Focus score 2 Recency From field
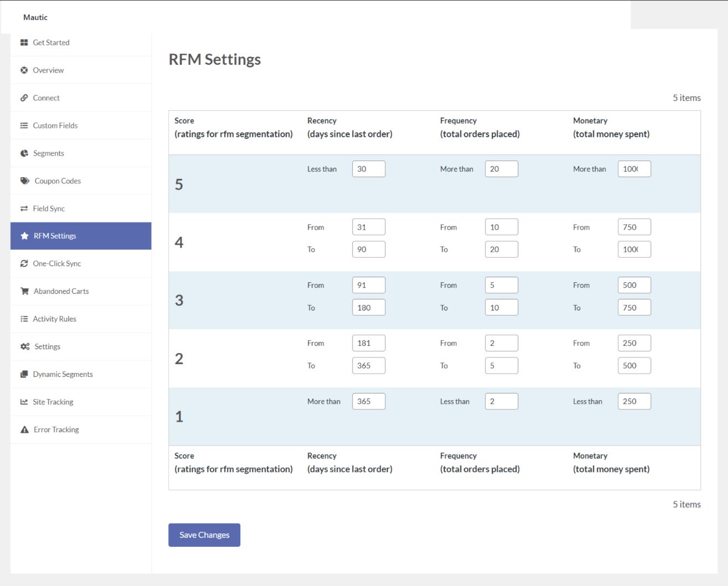 pos(369,343)
